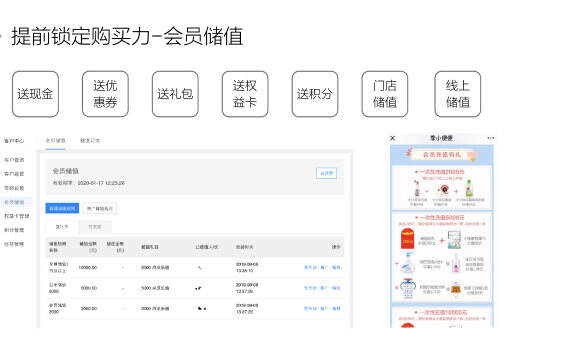The height and width of the screenshot is (360, 570).
Task: Tap the red envelope image in 5000元 section
Action: [x=408, y=239]
